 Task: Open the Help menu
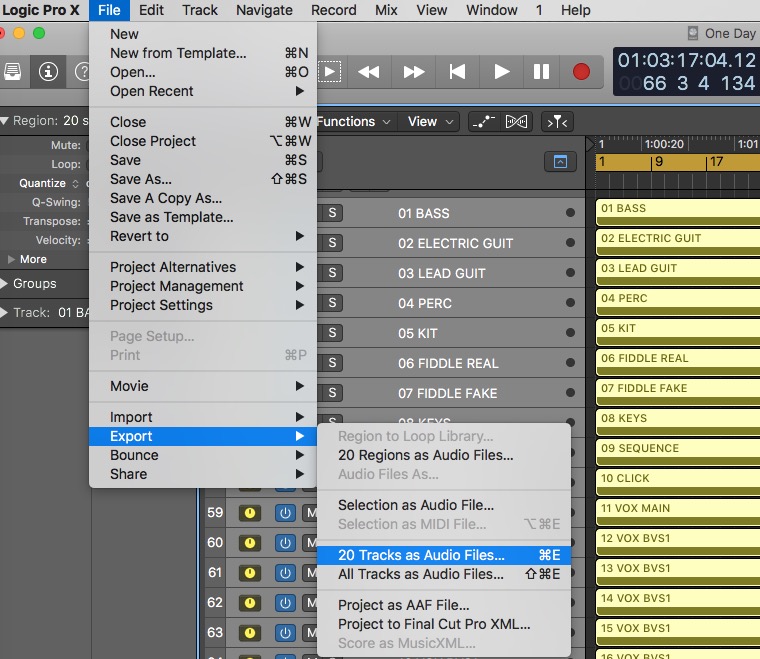(576, 10)
